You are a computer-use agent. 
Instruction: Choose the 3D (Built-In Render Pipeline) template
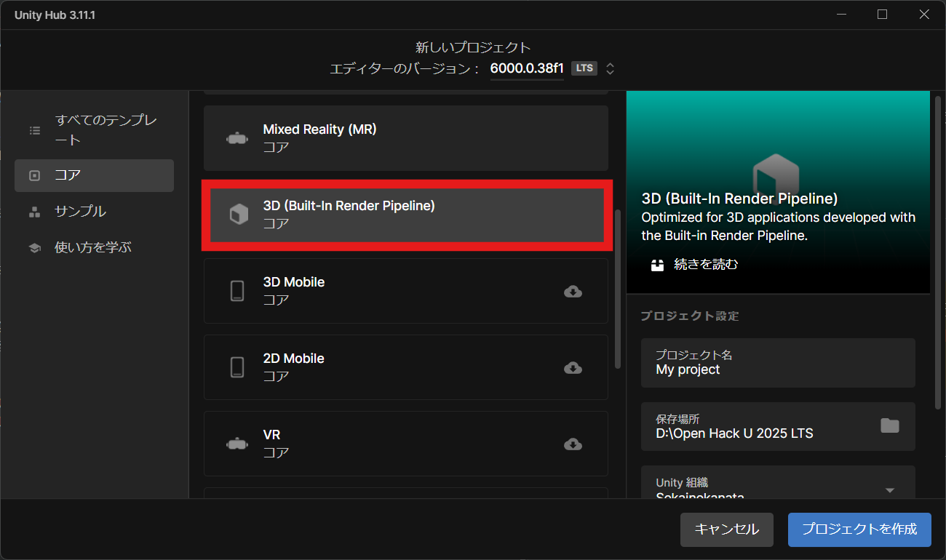pyautogui.click(x=406, y=215)
